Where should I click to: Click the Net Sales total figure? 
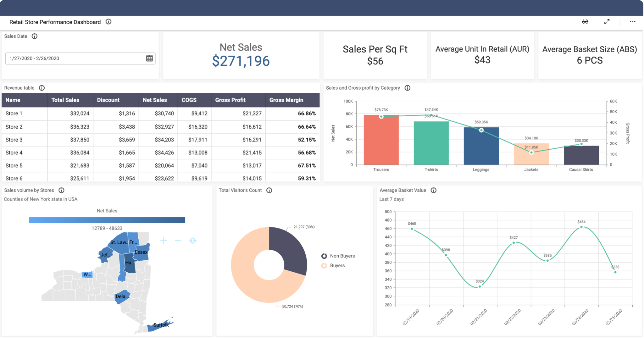coord(241,62)
